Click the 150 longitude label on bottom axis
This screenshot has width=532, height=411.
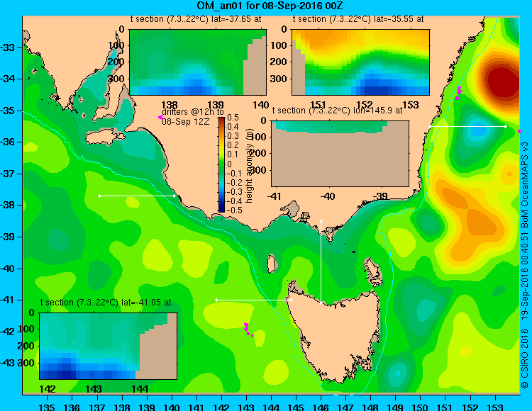tap(421, 407)
